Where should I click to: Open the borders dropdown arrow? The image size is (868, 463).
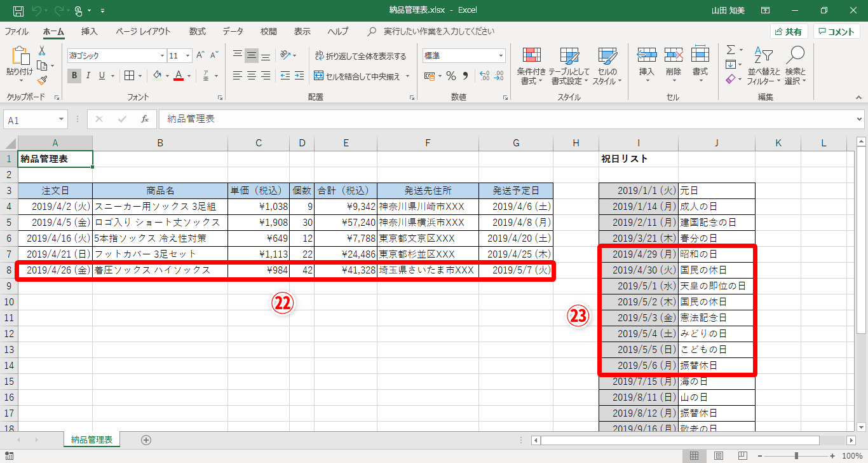(x=140, y=76)
